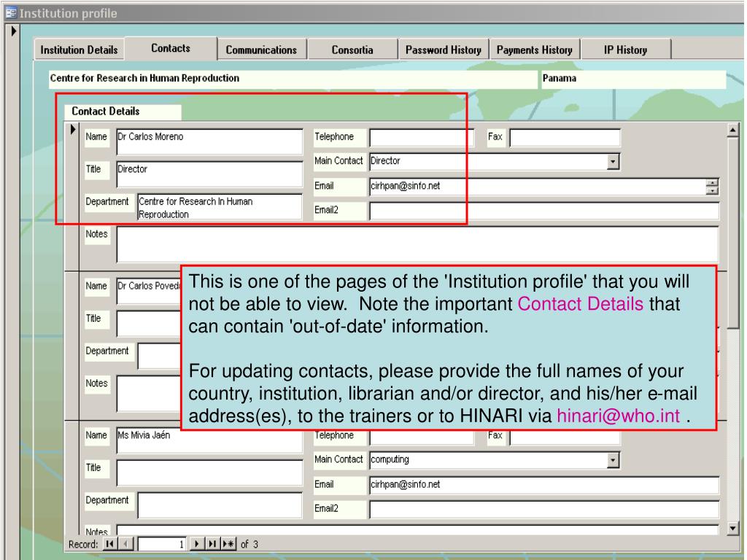747x560 pixels.
Task: View the Password History tab
Action: (x=444, y=50)
